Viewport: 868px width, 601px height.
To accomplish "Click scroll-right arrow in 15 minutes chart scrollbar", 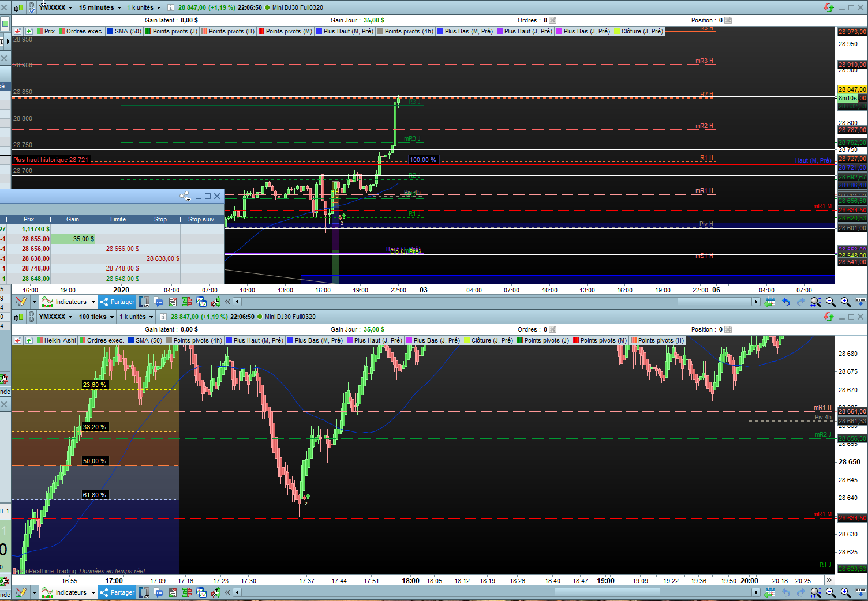I will tap(756, 302).
